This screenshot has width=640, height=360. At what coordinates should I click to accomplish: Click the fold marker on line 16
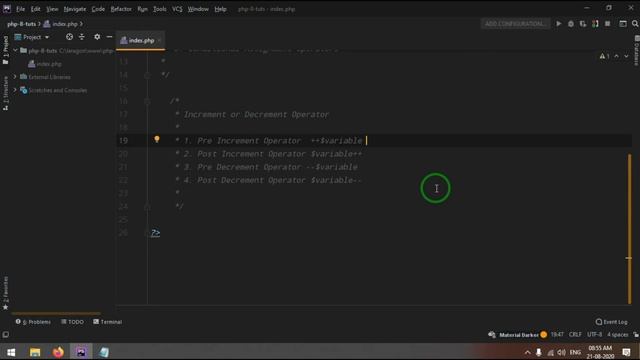(147, 101)
